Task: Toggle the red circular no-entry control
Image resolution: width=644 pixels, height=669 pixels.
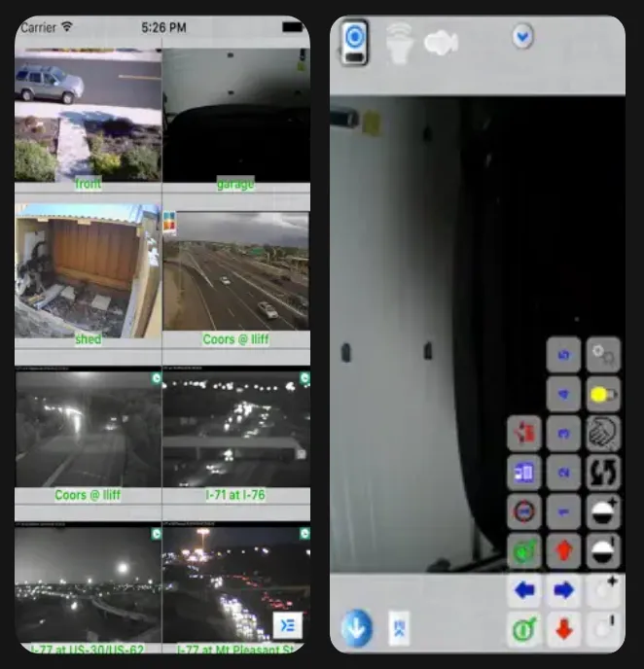Action: pos(524,511)
